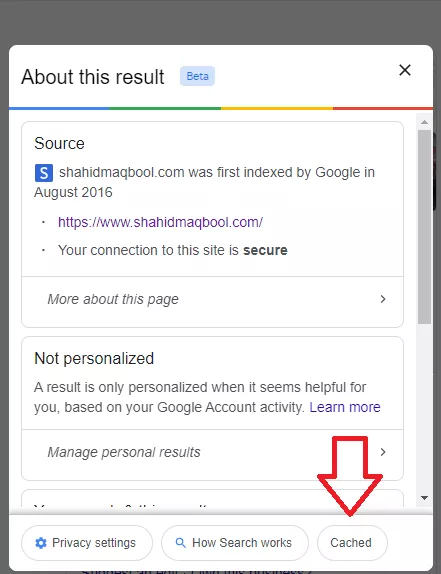Select the Source heading text
The height and width of the screenshot is (574, 441).
coord(59,143)
